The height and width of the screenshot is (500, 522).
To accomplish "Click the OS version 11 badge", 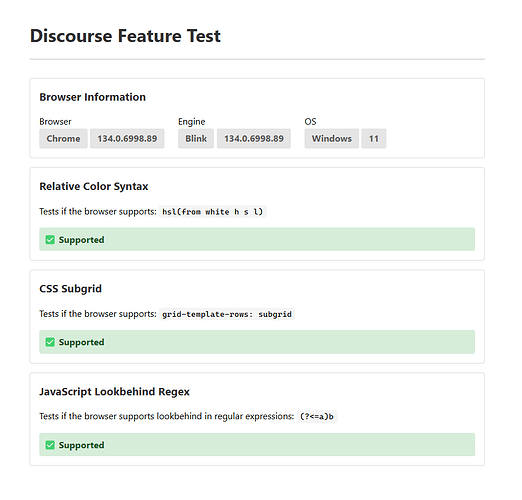I will (374, 138).
